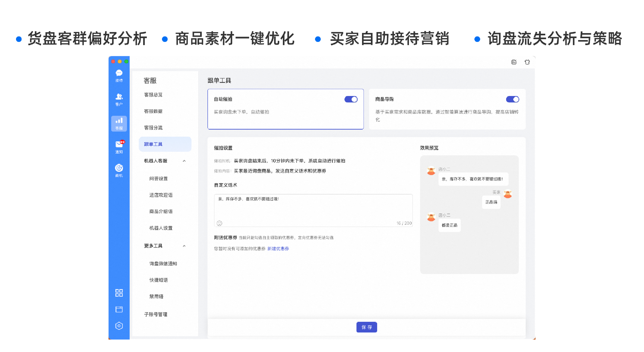
Task: Collapse the 更多工具 section
Action: (184, 246)
